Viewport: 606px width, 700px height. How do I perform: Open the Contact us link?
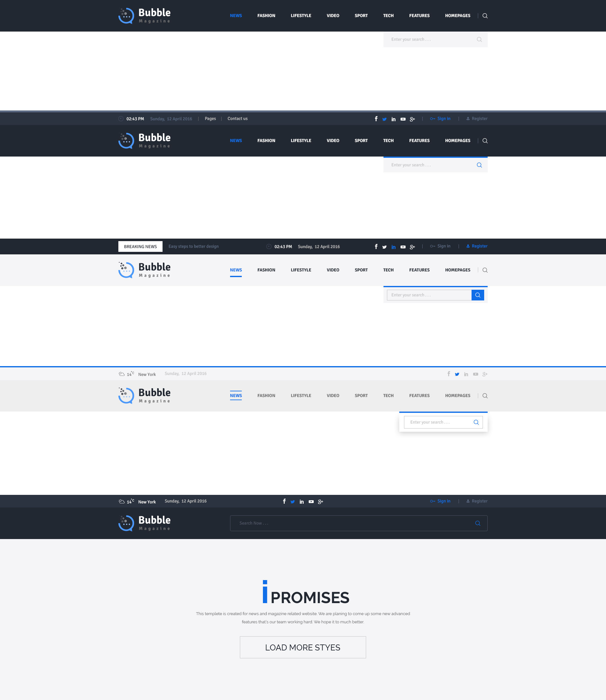click(x=237, y=119)
